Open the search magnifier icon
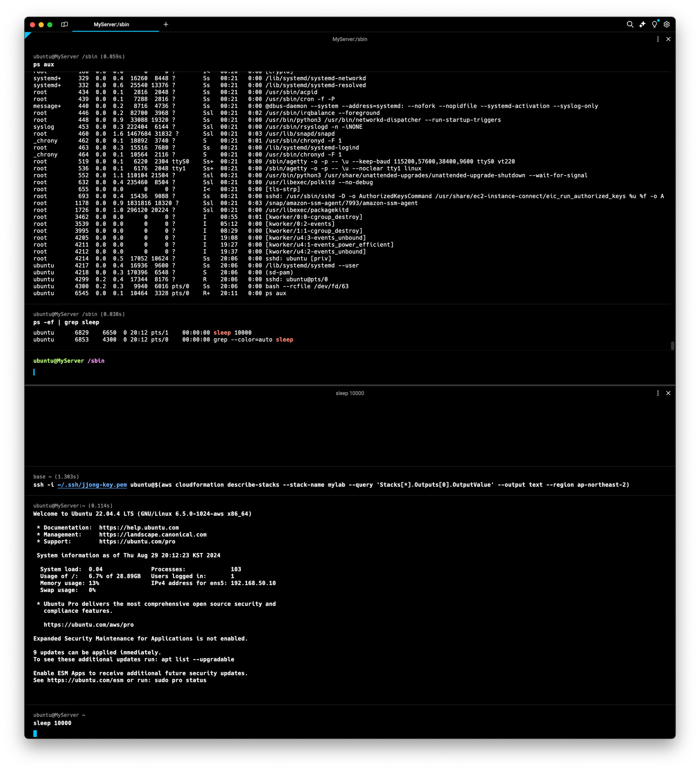The width and height of the screenshot is (700, 771). pyautogui.click(x=630, y=25)
